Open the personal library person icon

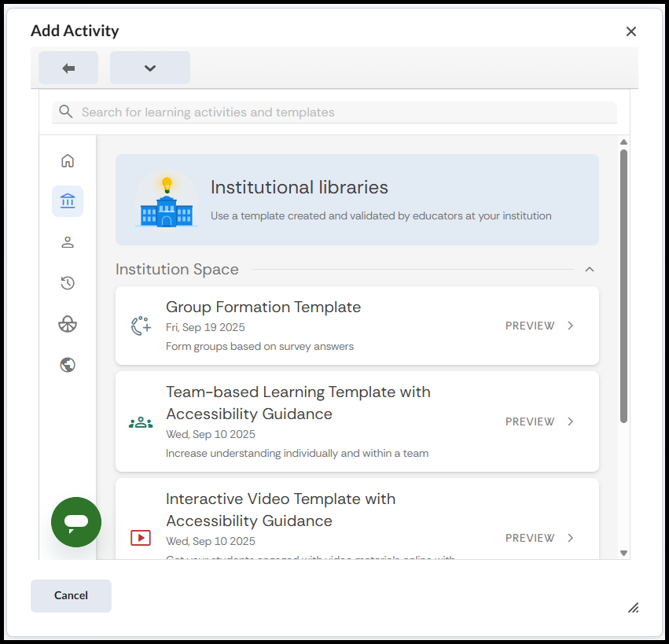pos(68,242)
